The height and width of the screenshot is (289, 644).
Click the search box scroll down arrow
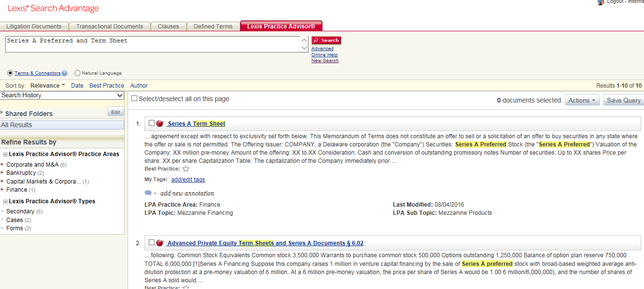coord(304,48)
